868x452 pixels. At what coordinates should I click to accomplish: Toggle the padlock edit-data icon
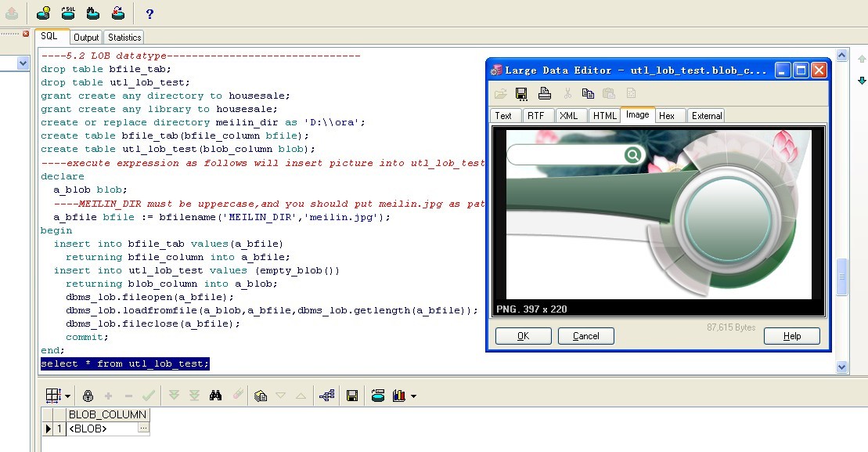click(88, 396)
